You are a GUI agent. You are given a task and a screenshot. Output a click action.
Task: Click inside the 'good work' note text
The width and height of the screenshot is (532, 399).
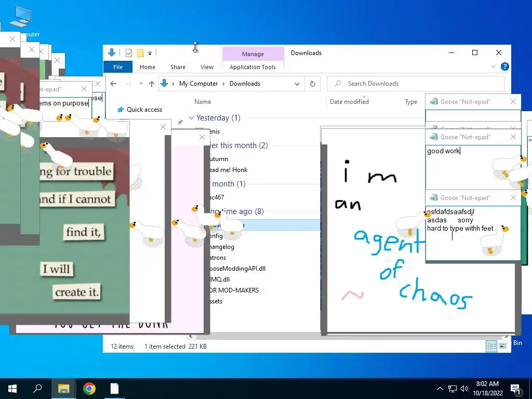[x=443, y=151]
